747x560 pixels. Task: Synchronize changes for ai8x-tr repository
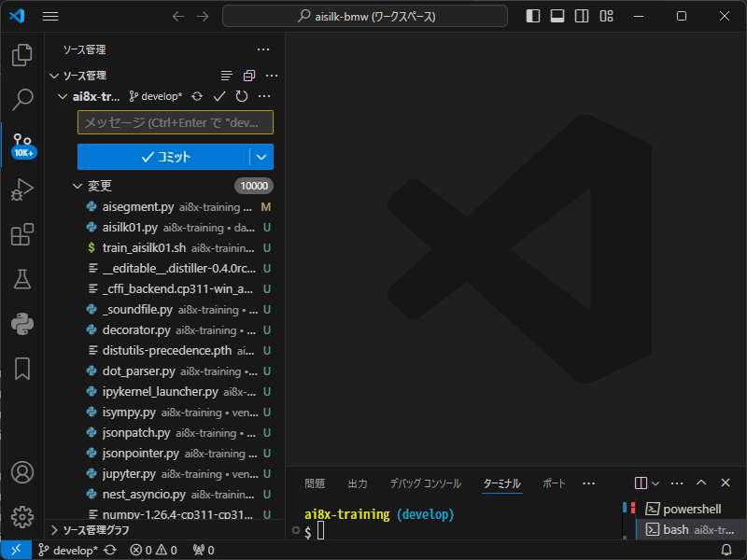tap(197, 97)
